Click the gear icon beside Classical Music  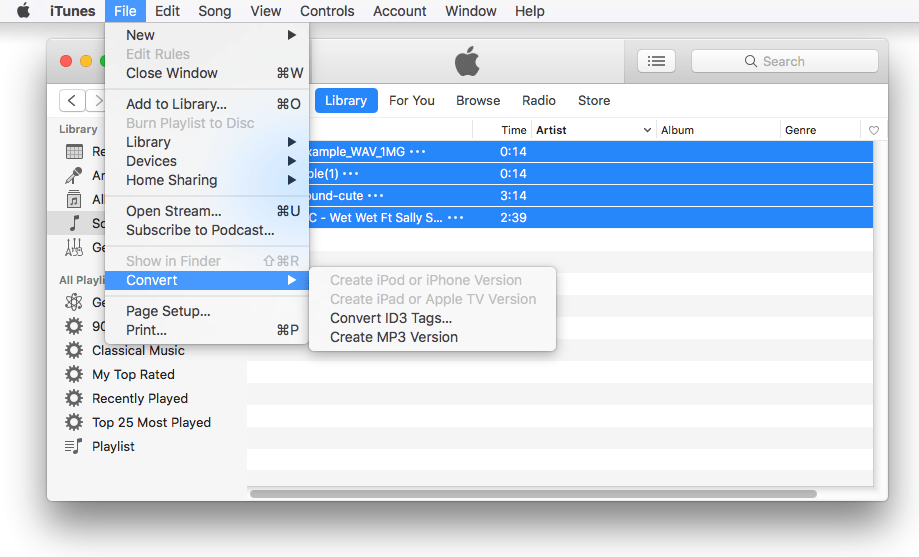point(74,350)
